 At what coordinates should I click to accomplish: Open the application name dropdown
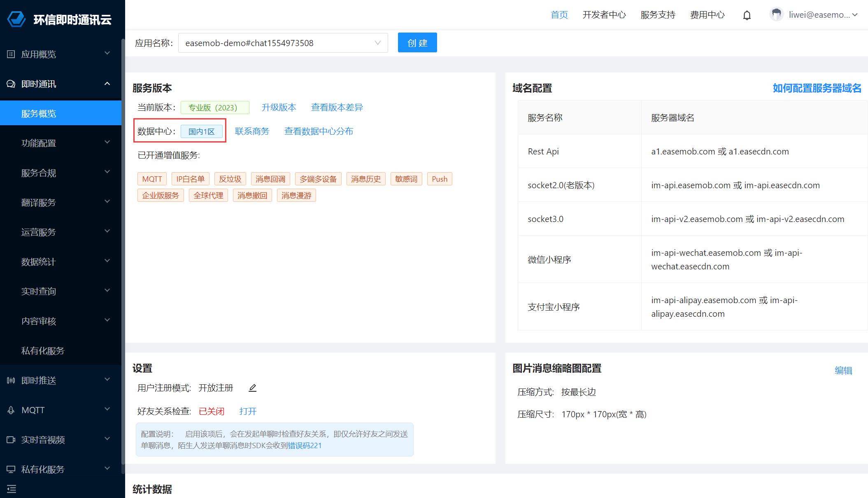point(283,43)
